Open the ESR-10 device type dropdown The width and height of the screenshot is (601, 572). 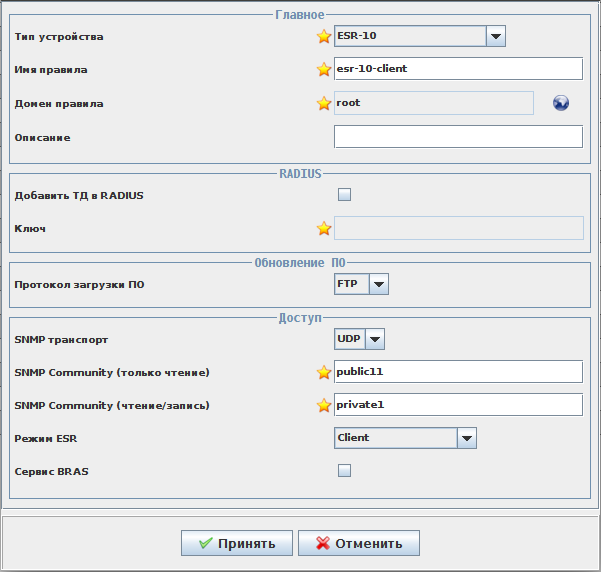pos(495,37)
